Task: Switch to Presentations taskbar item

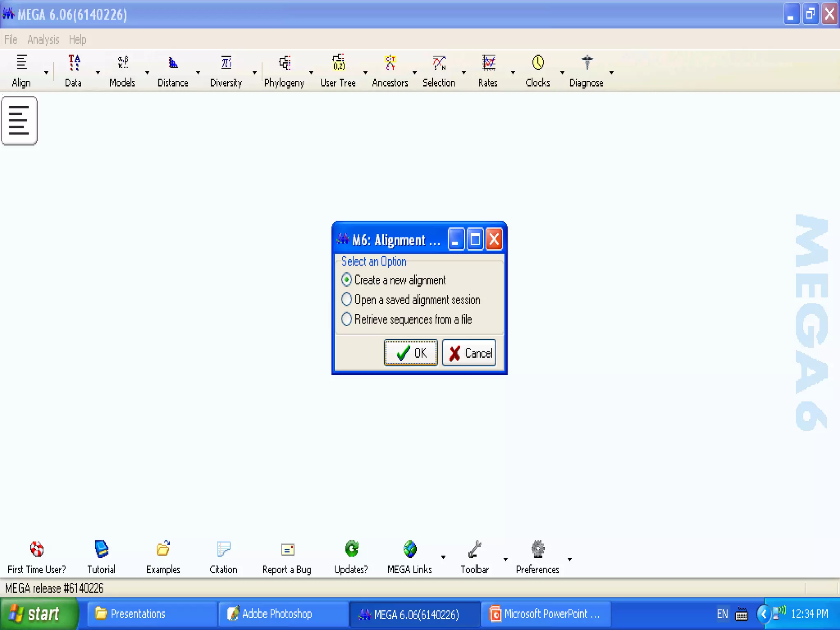Action: (152, 614)
